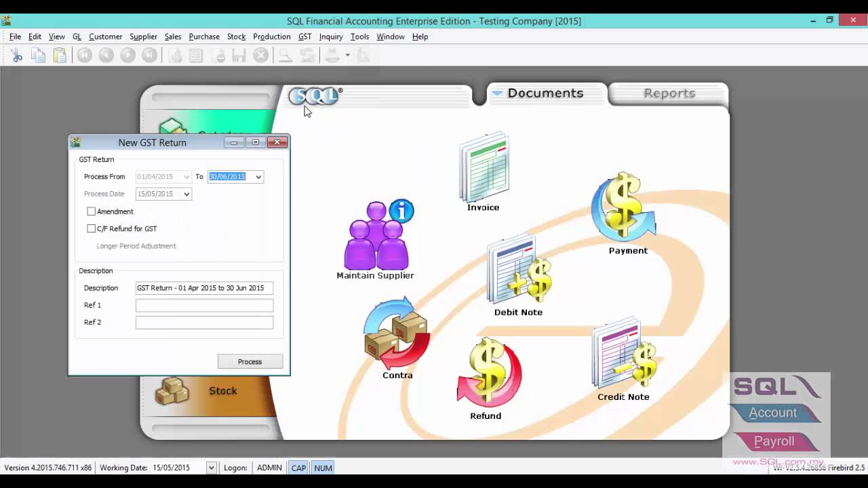The image size is (868, 488).
Task: Open the GL menu
Action: [x=77, y=37]
